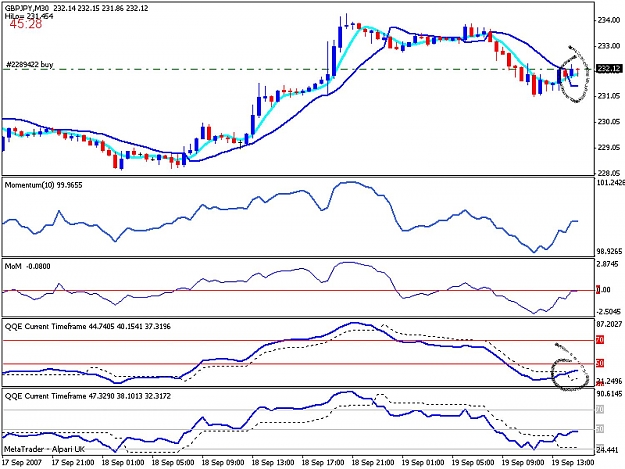Click the 18 Sep 21:00 time label

tap(373, 463)
